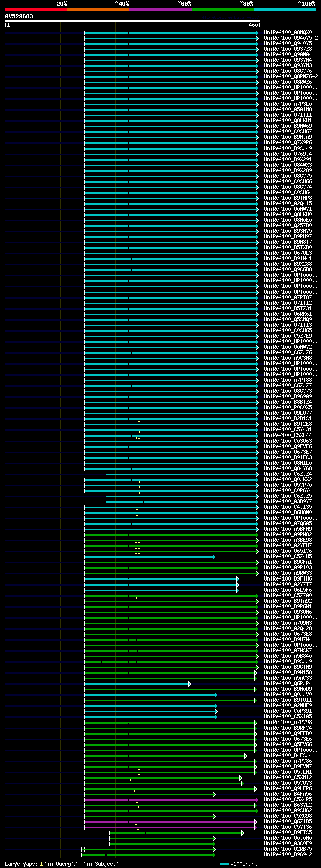Select the UniRef100_C5Z7E9 label
Viewport: 321px width, 868px height.
tap(287, 336)
